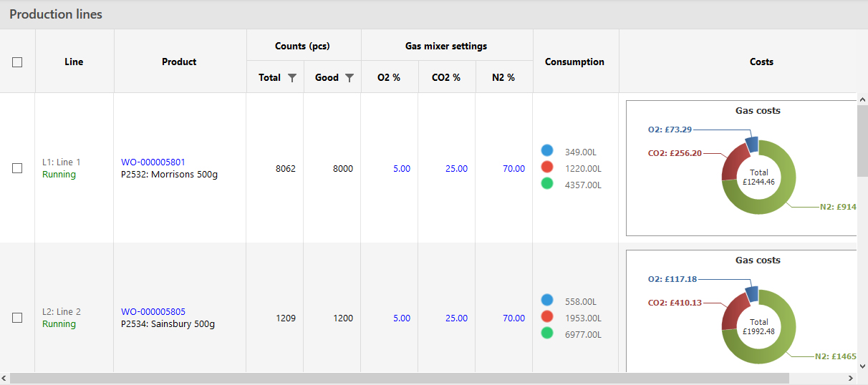Click the red CO2 consumption dot for Line 1
The image size is (868, 385).
[x=547, y=167]
